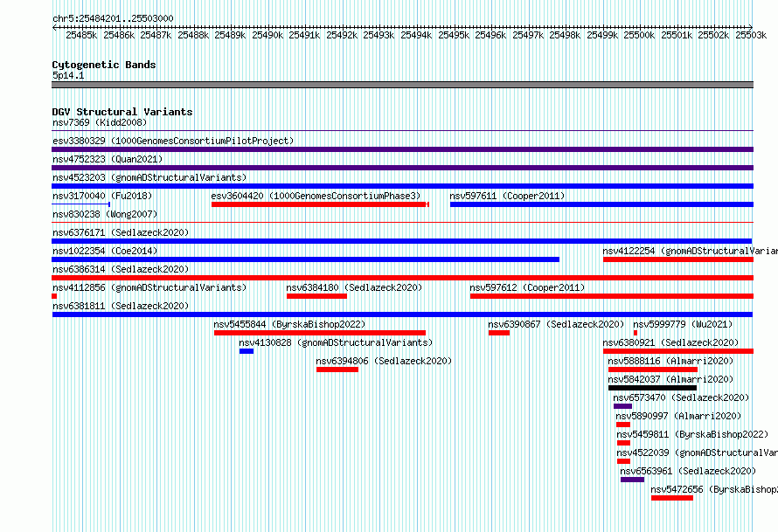Click the red nsv6394806 variant bar
Image resolution: width=778 pixels, height=532 pixels.
point(337,370)
